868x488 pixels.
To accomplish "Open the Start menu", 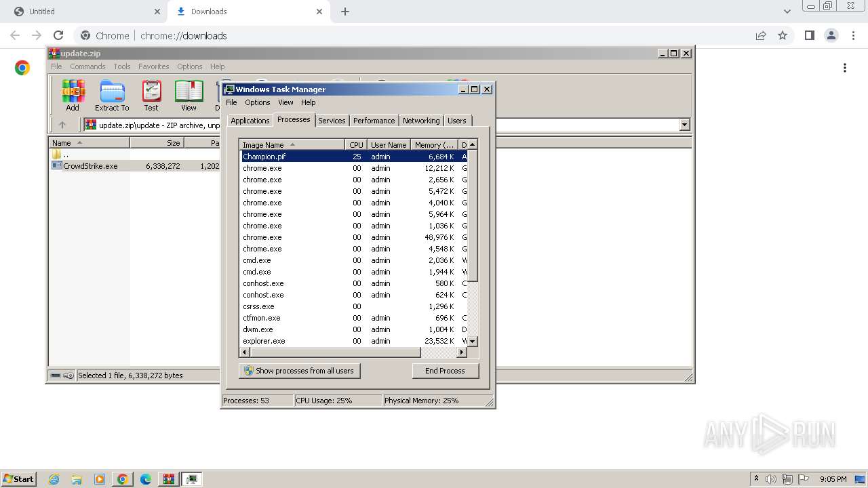I will point(19,479).
